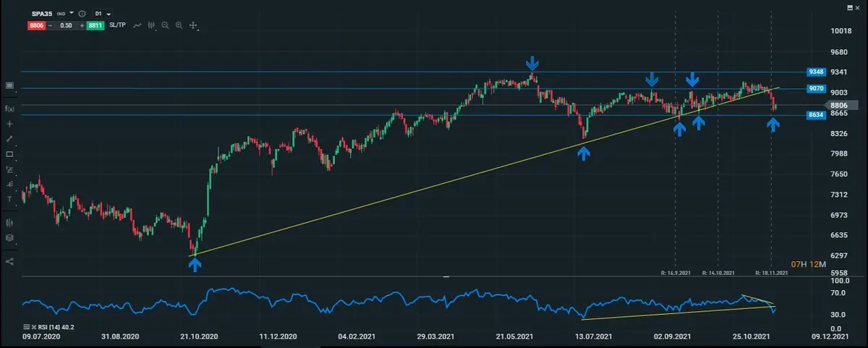The height and width of the screenshot is (348, 868).
Task: Open the candlestick chart style dropdown
Action: [151, 25]
